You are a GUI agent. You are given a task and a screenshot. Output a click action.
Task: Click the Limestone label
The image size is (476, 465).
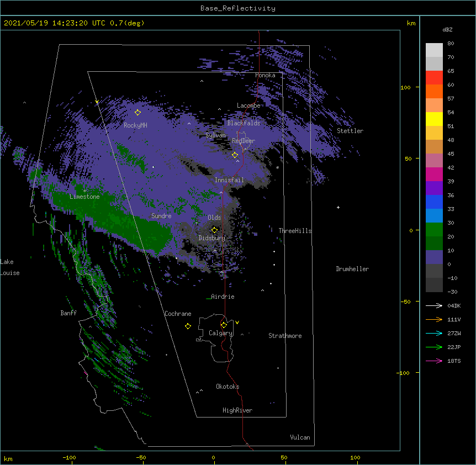[x=84, y=197]
